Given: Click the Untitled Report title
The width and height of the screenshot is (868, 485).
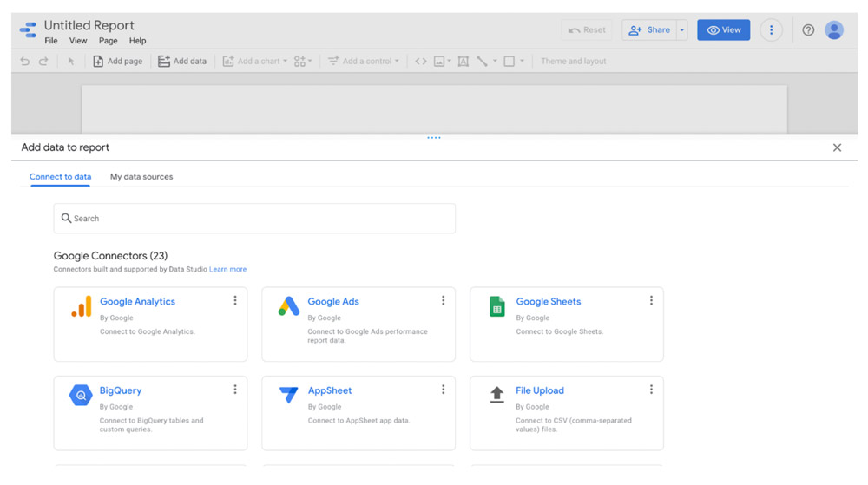Looking at the screenshot, I should tap(89, 25).
